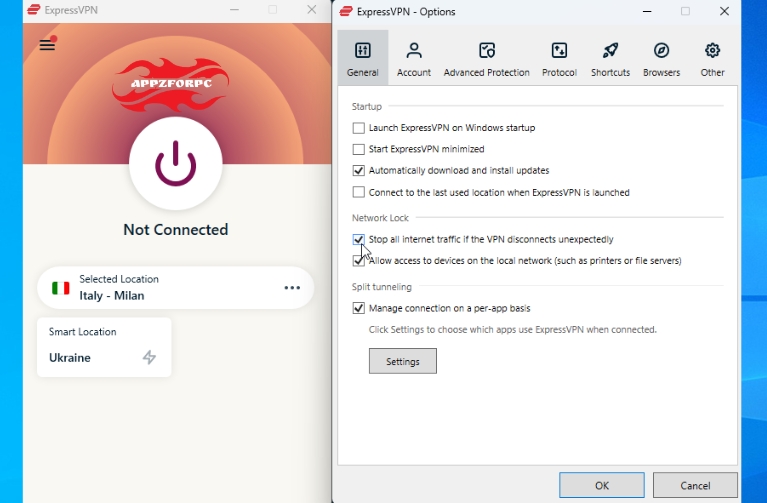The width and height of the screenshot is (767, 503).
Task: Uncheck Manage connection on per-app basis
Action: click(x=359, y=308)
